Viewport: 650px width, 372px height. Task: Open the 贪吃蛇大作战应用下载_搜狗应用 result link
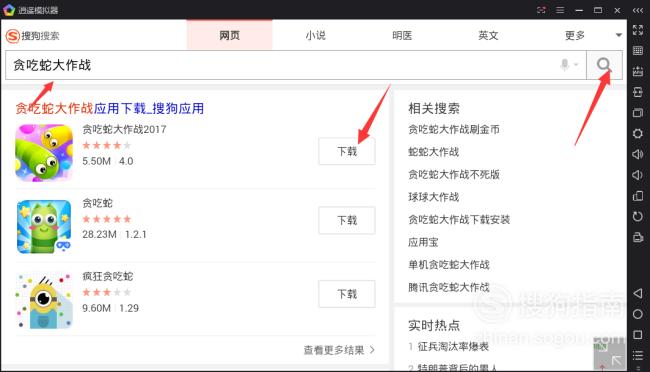(x=109, y=109)
